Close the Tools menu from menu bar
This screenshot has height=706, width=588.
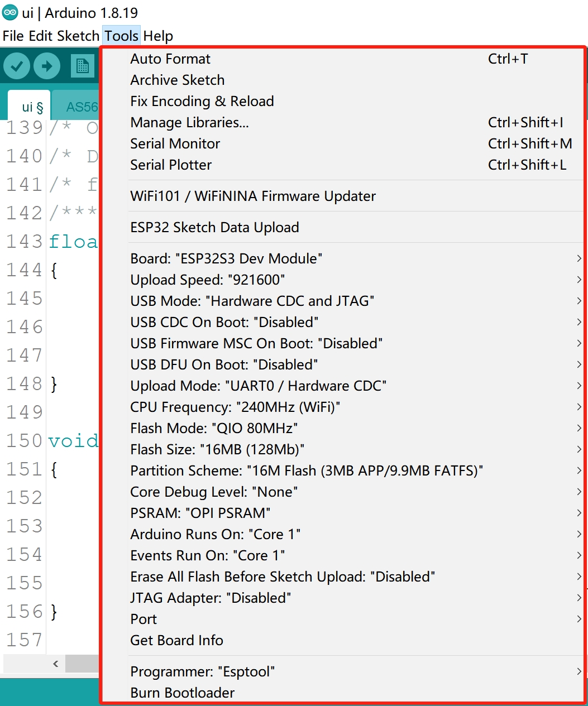click(x=121, y=36)
